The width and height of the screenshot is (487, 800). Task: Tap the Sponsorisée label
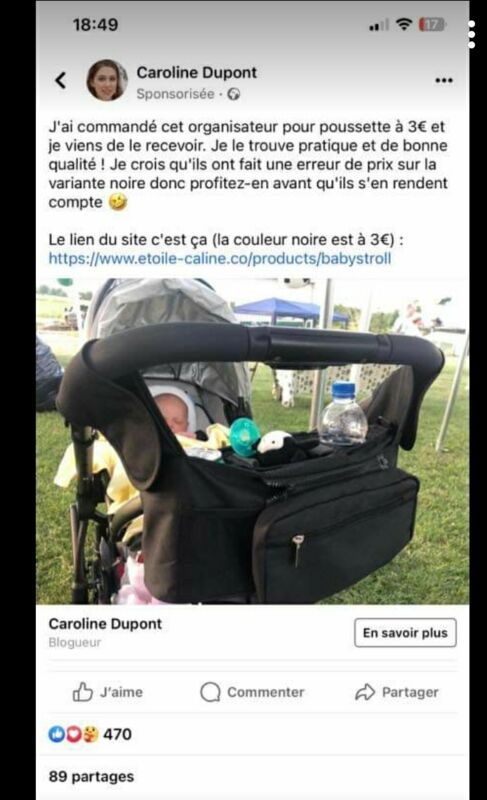click(x=175, y=94)
